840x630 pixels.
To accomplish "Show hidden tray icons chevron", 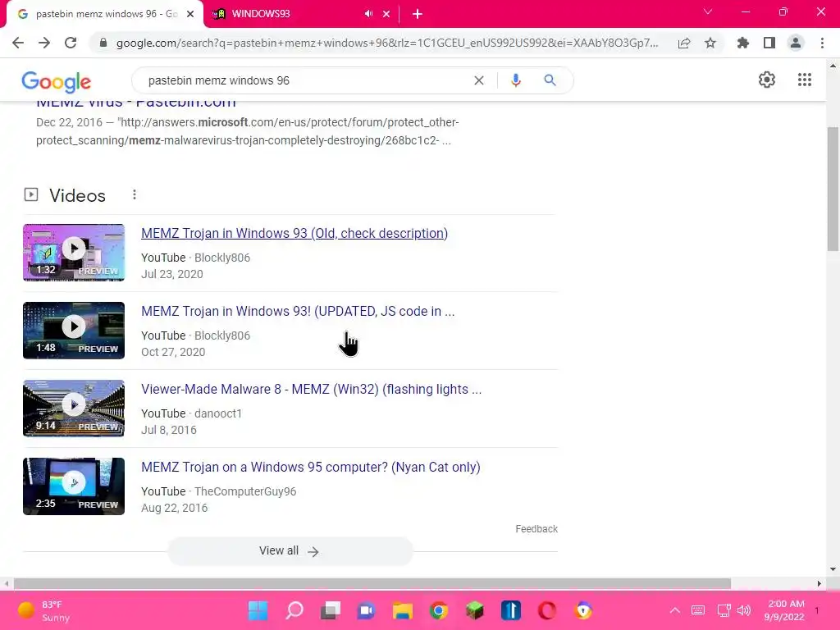I will coord(675,610).
